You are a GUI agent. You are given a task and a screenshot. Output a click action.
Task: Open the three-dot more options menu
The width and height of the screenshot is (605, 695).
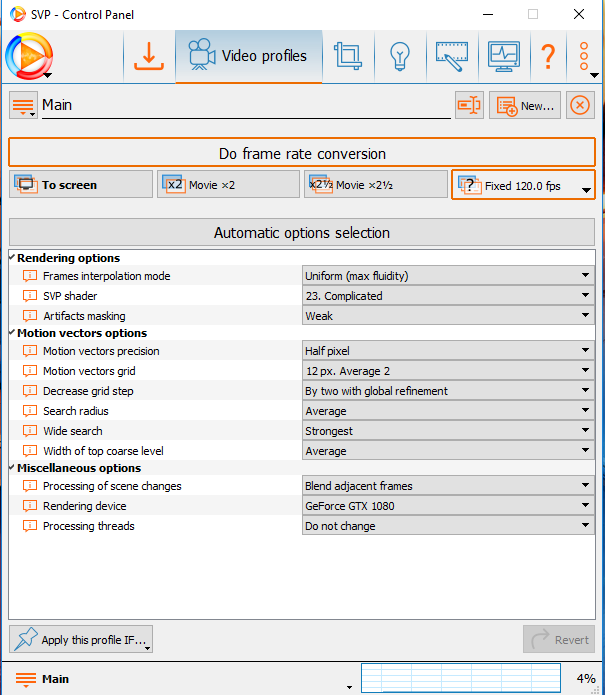(584, 56)
